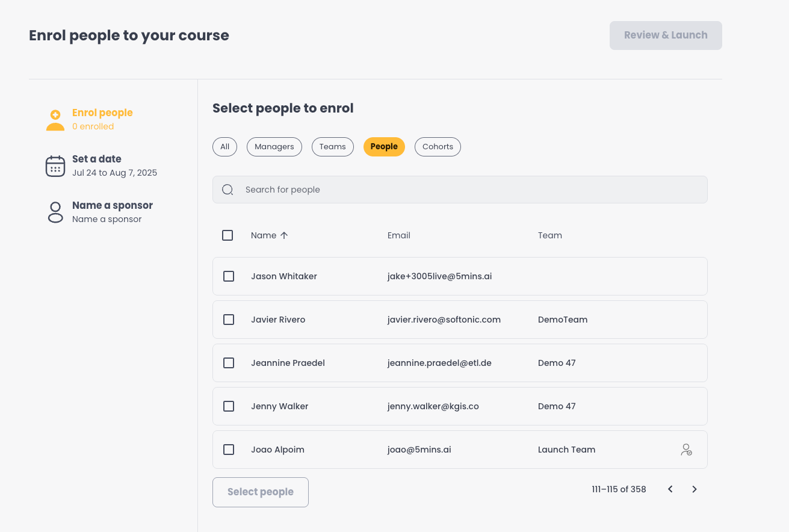Open the Teams filter tab
Screen dimensions: 789x532
pos(333,147)
